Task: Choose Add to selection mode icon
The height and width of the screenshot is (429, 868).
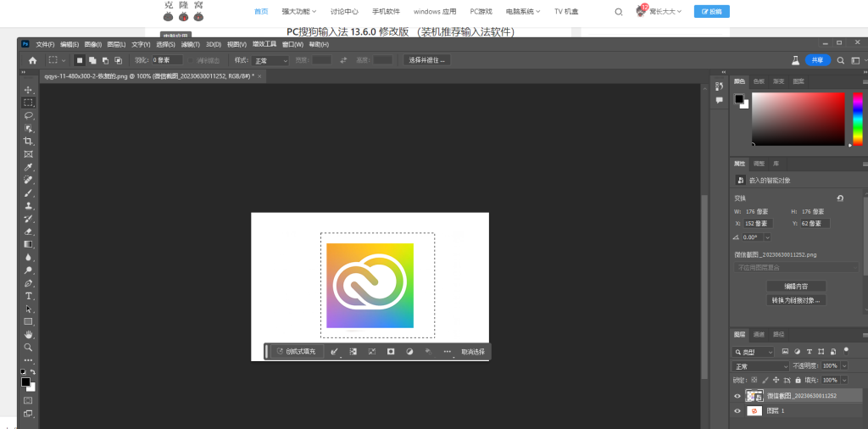Action: click(x=92, y=60)
